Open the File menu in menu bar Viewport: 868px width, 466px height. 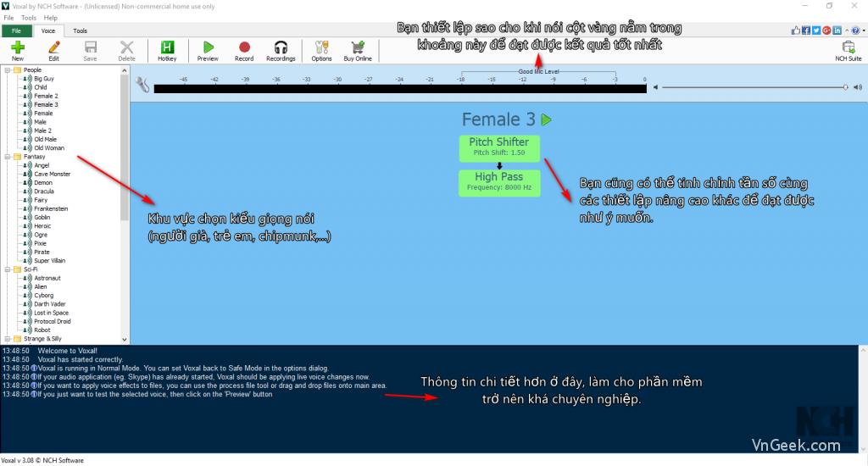point(8,18)
